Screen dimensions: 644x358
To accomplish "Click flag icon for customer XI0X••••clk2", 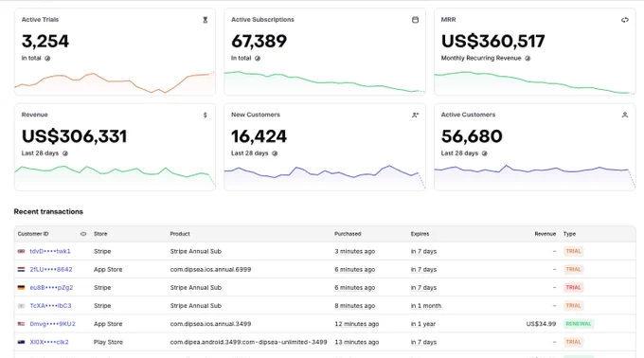I will [22, 342].
